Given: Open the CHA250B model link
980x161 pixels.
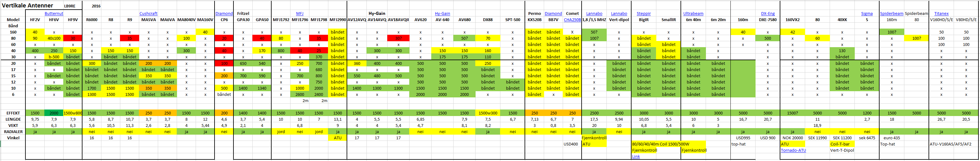Looking at the screenshot, I should point(572,20).
